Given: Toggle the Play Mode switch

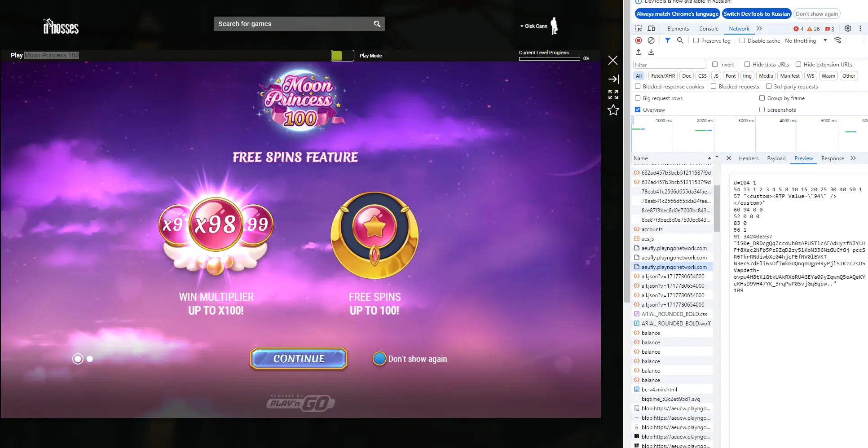Looking at the screenshot, I should tap(343, 56).
